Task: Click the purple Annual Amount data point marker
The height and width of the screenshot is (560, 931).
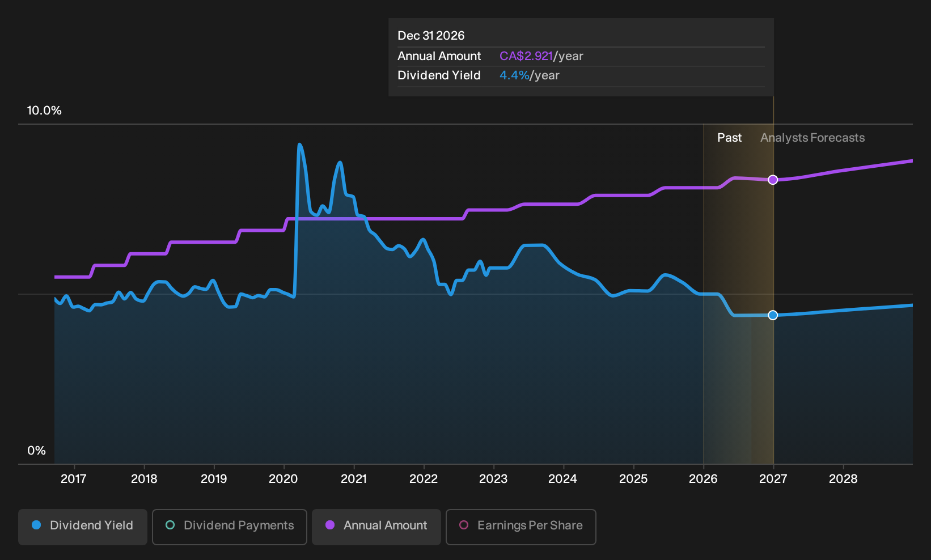Action: 773,180
